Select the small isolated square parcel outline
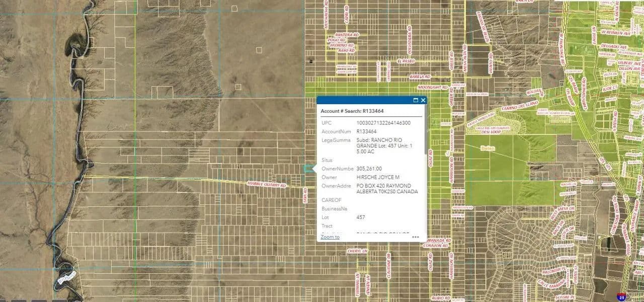This screenshot has height=302, width=644. pos(259,50)
